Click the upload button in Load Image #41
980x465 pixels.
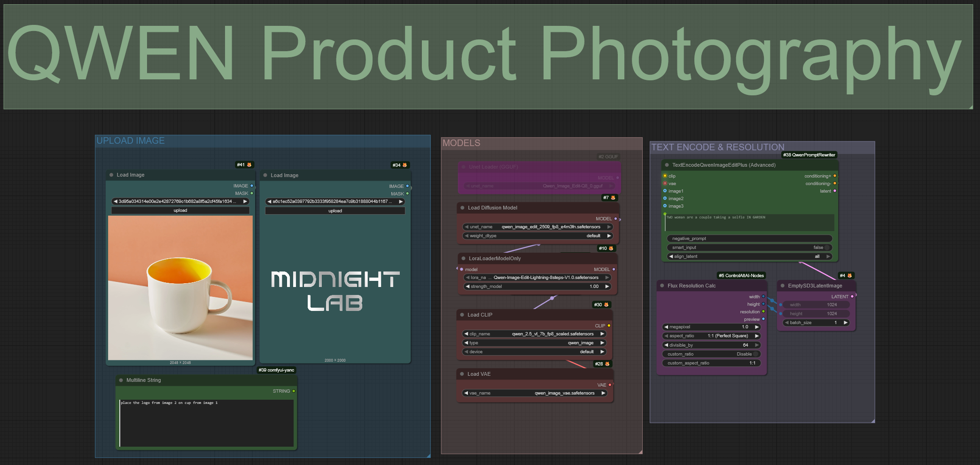180,210
